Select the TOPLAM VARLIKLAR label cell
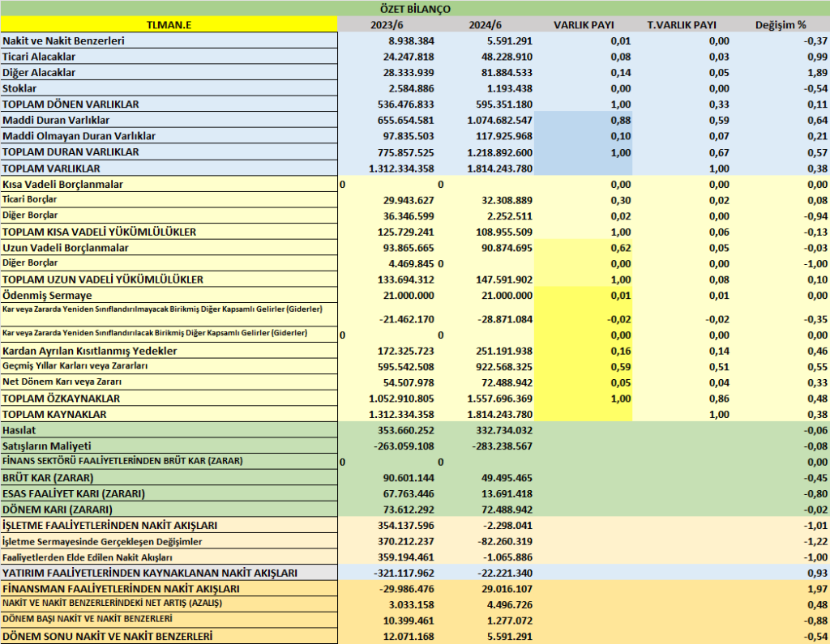Viewport: 830px width, 644px height. tap(169, 168)
